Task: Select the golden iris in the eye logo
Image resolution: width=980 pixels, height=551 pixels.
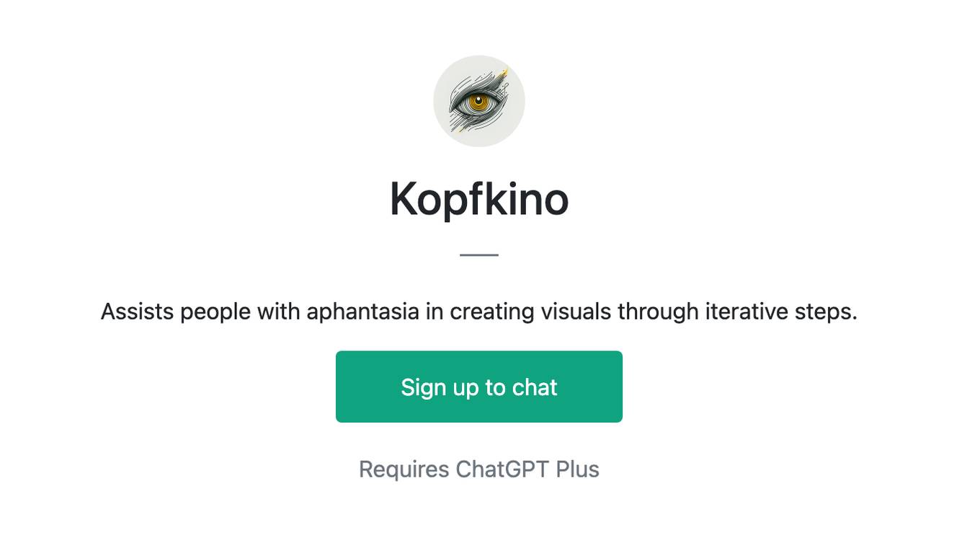Action: tap(477, 102)
